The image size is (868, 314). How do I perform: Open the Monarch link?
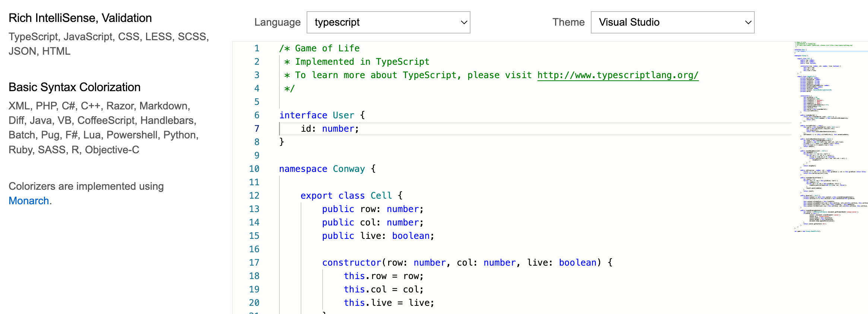coord(29,201)
